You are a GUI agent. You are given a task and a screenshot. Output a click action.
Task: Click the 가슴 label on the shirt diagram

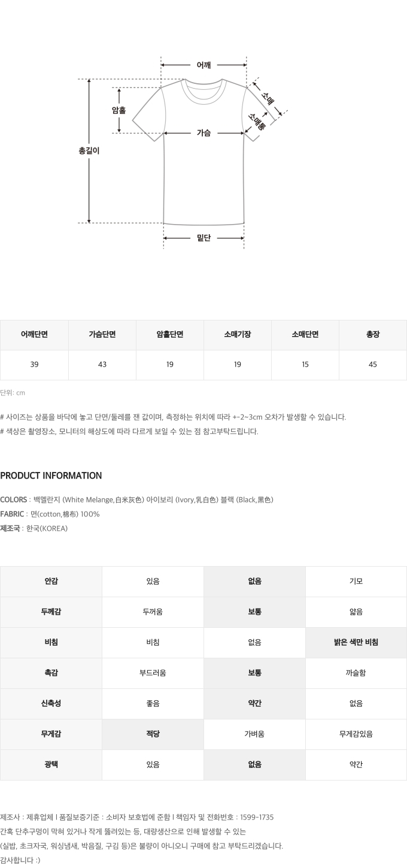203,133
